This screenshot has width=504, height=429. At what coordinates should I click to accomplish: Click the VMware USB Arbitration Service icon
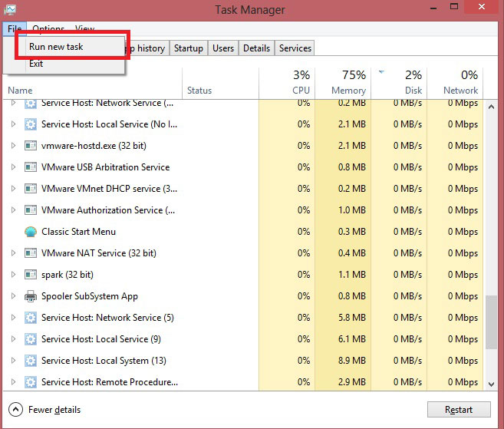31,167
